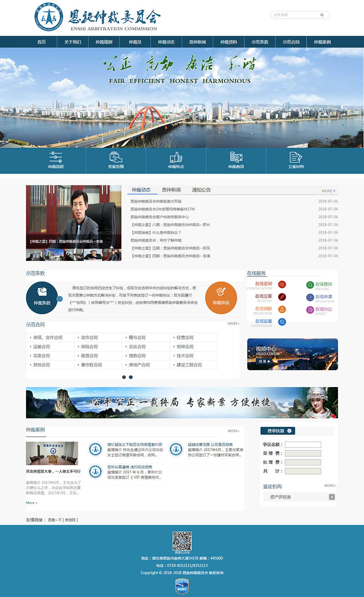This screenshot has height=597, width=364.
Task: Open the 示范条款 menu item
Action: [x=260, y=42]
